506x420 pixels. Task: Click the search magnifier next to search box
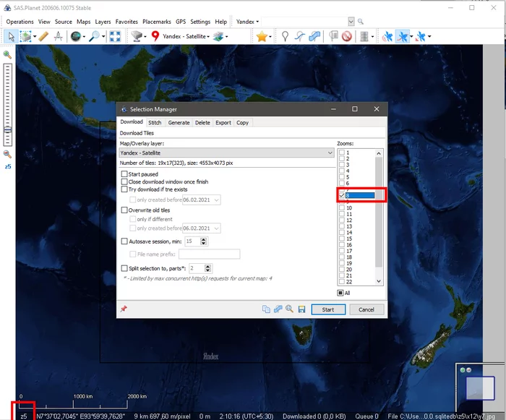point(361,22)
